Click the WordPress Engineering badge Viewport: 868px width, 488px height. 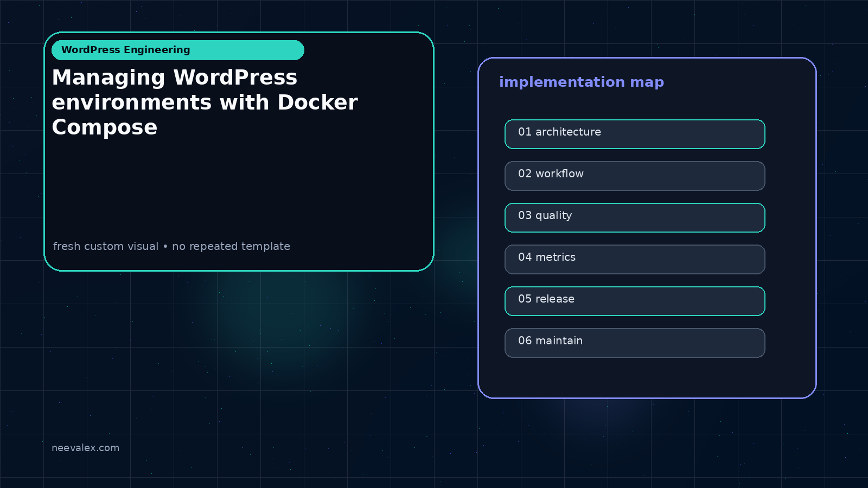(178, 50)
